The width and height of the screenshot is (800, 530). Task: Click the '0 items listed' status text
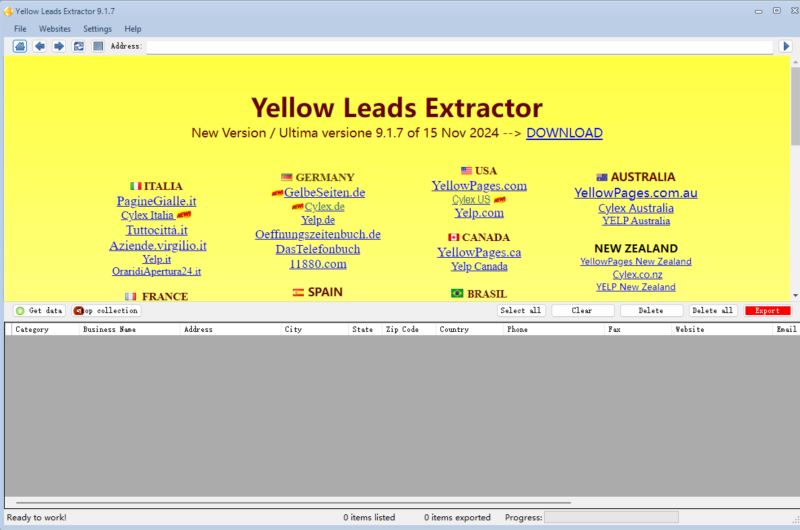pyautogui.click(x=369, y=517)
